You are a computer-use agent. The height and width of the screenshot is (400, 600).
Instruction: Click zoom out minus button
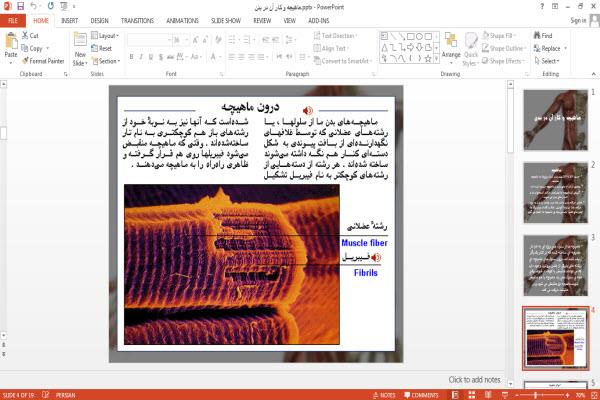pos(517,395)
